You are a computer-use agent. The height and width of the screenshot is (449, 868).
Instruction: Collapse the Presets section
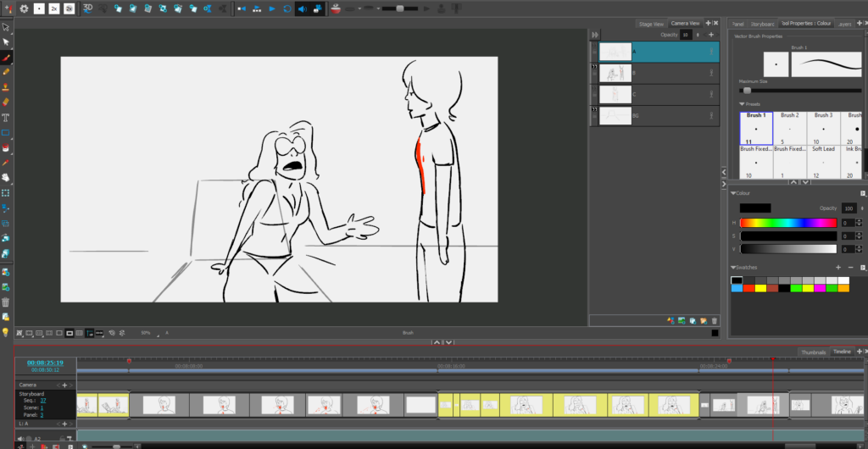(742, 104)
